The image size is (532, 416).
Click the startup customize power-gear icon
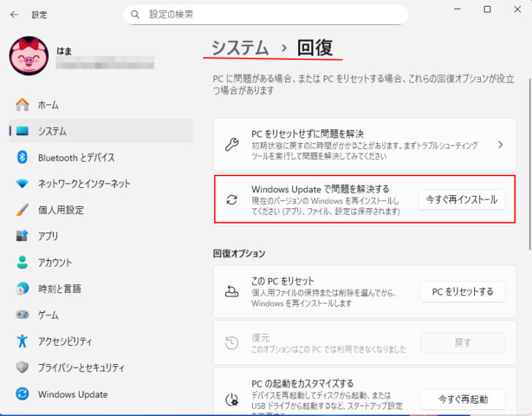point(232,399)
